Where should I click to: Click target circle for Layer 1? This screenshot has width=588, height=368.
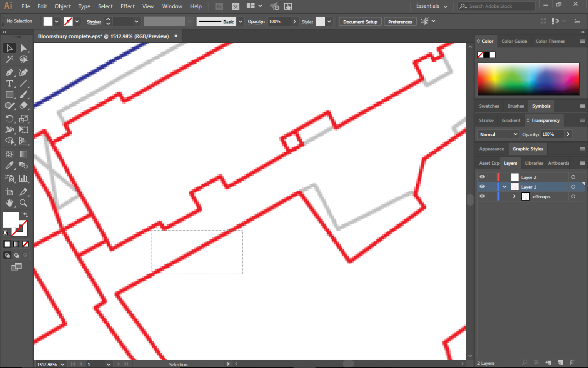(x=573, y=187)
